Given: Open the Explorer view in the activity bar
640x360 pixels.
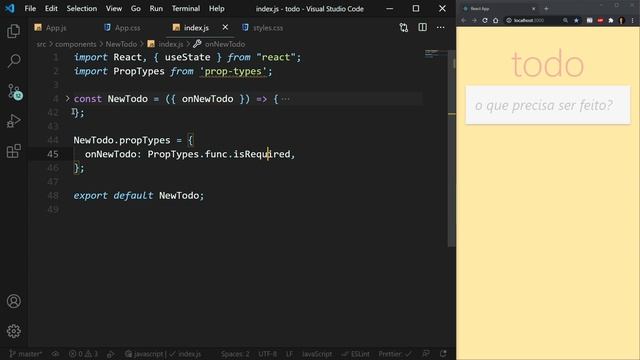Looking at the screenshot, I should [x=13, y=31].
